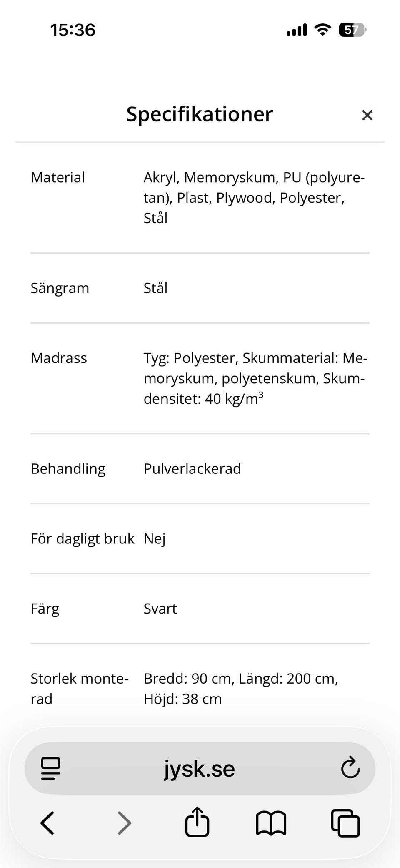
Task: Go forward with the right chevron
Action: [x=124, y=823]
